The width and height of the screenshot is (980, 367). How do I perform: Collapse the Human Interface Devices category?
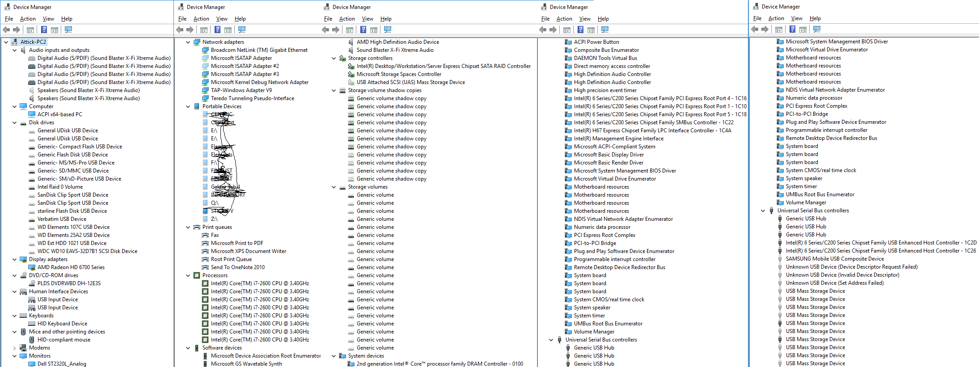[15, 291]
